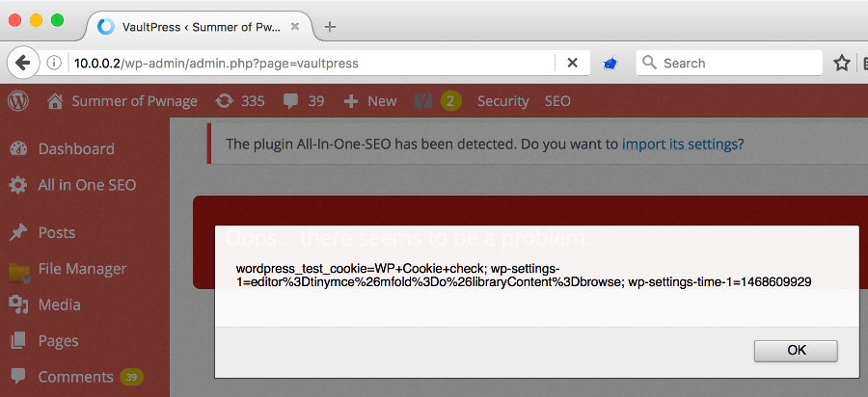Open the 39 comments bubble icon
This screenshot has height=397, width=868.
point(291,101)
